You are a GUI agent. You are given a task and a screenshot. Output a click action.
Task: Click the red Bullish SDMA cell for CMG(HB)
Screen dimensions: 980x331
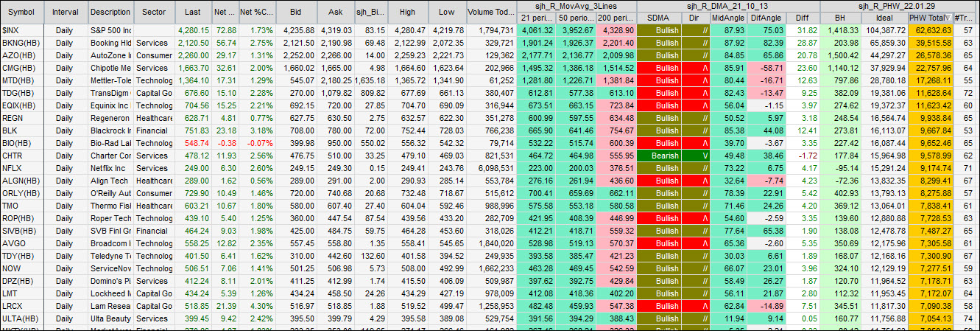(x=658, y=68)
